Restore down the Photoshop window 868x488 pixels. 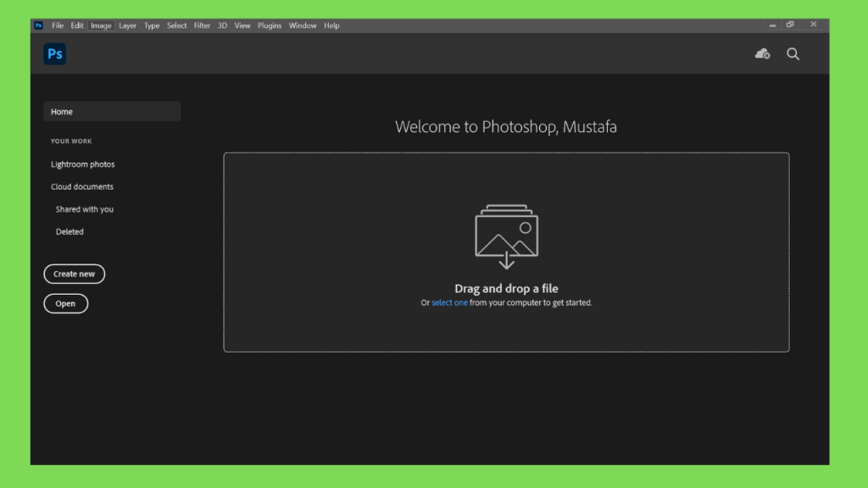[790, 25]
